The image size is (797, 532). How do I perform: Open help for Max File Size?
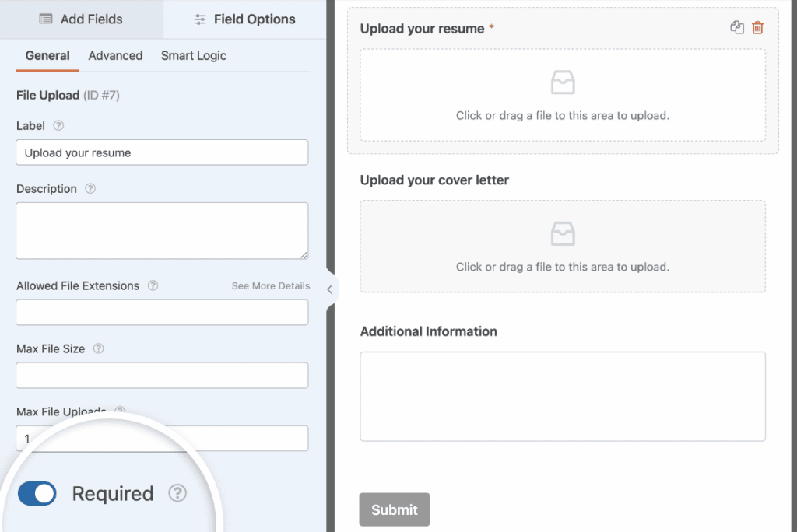coord(99,349)
